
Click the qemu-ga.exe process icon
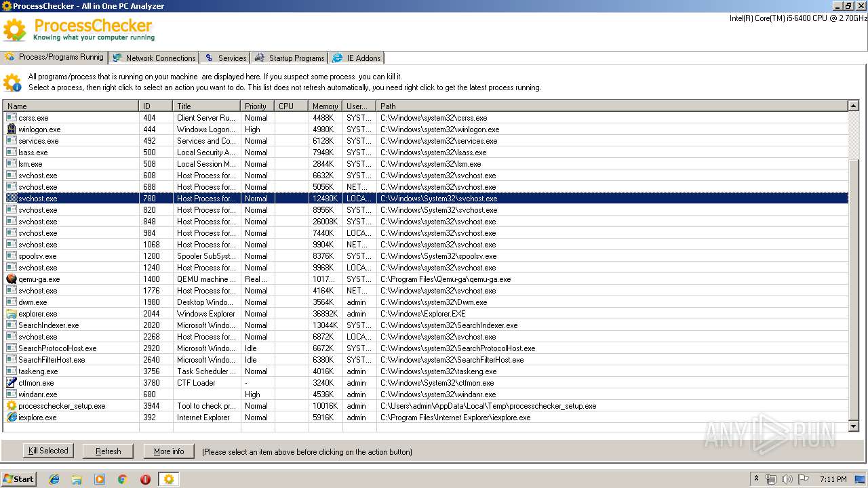point(12,279)
